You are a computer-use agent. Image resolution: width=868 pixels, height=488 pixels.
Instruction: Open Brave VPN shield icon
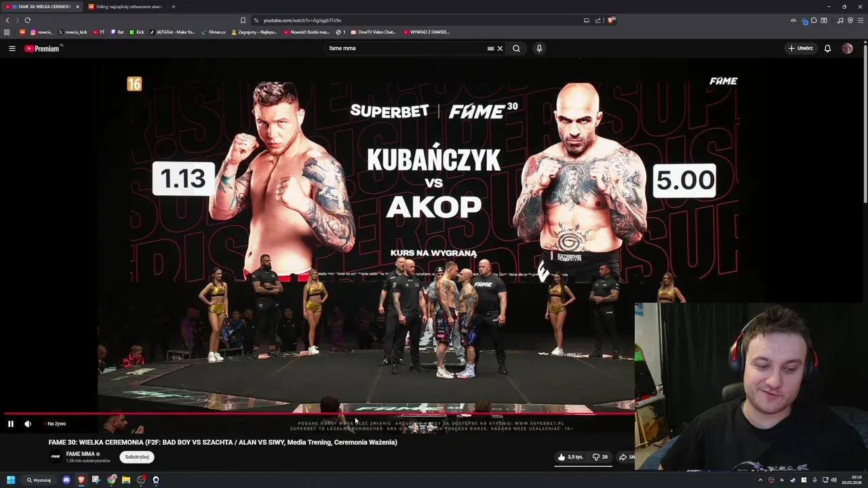point(850,21)
